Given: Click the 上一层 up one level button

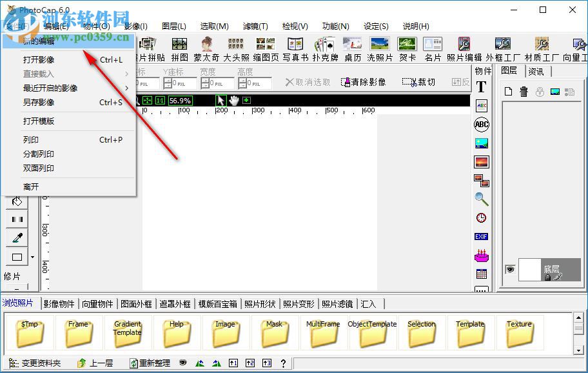Looking at the screenshot, I should tap(97, 363).
